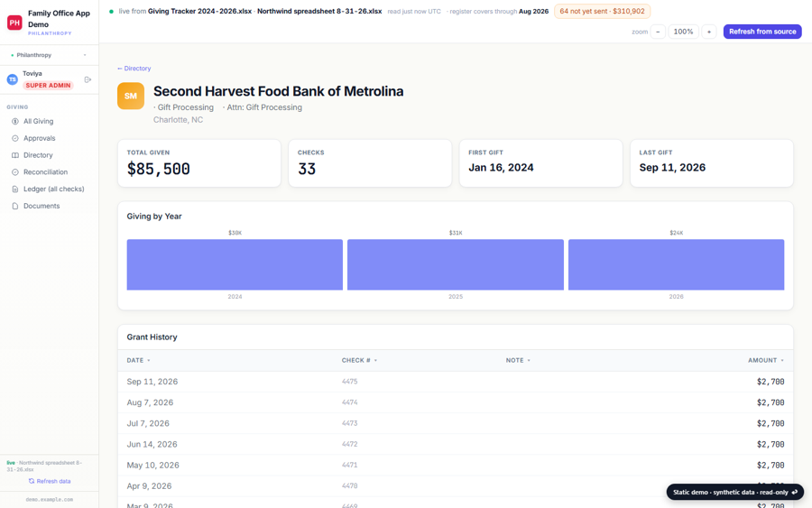Screen dimensions: 812x508
Task: Click the Apr 9, 2026 grant row
Action: click(456, 486)
